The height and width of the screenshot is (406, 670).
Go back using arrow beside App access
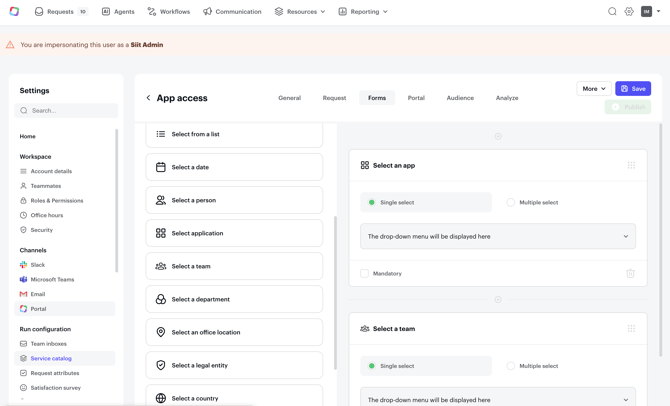tap(148, 98)
